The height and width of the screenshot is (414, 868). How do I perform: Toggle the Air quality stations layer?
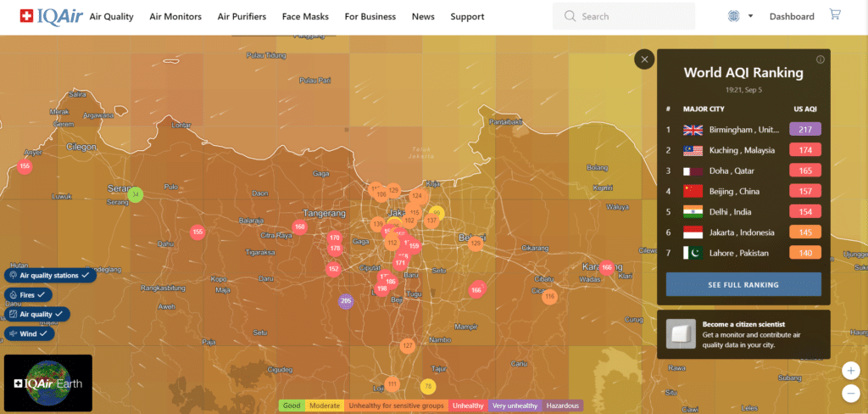[x=50, y=275]
